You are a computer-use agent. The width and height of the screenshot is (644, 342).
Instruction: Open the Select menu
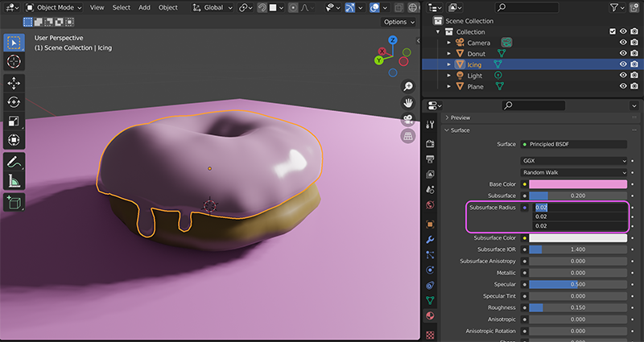click(x=122, y=7)
